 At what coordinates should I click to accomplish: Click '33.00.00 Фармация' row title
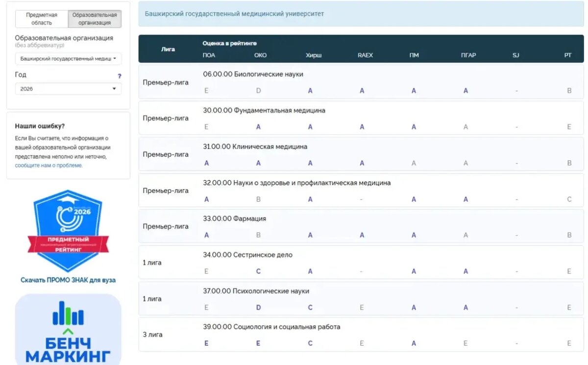234,219
